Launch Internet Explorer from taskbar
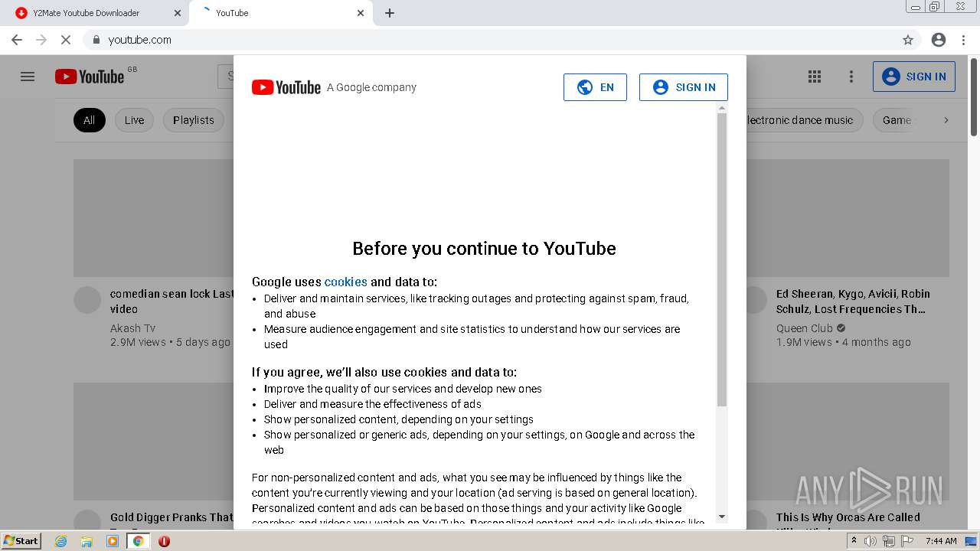The image size is (980, 551). click(x=60, y=541)
